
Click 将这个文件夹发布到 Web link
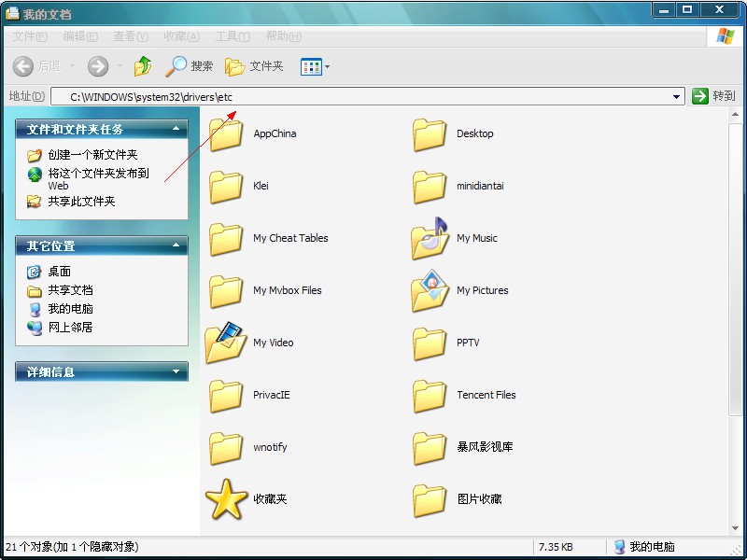coord(99,179)
